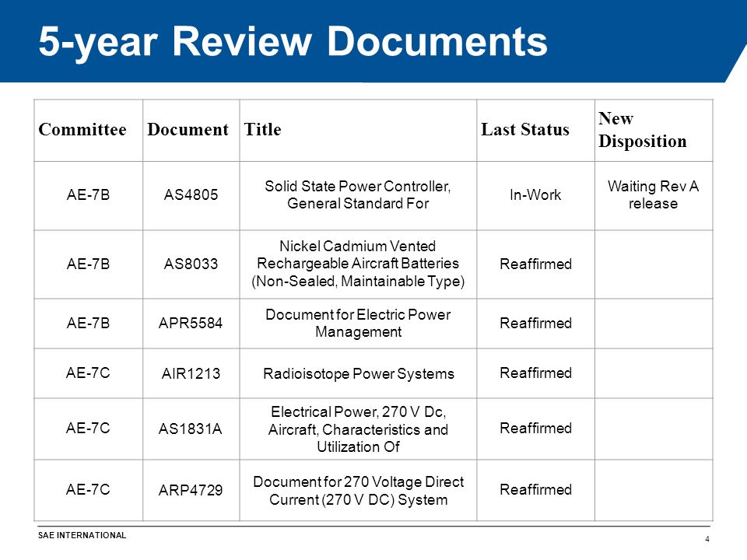Click the "Document for 270 Voltage Direct Current" title
Screen dimensions: 747x560
click(x=358, y=491)
